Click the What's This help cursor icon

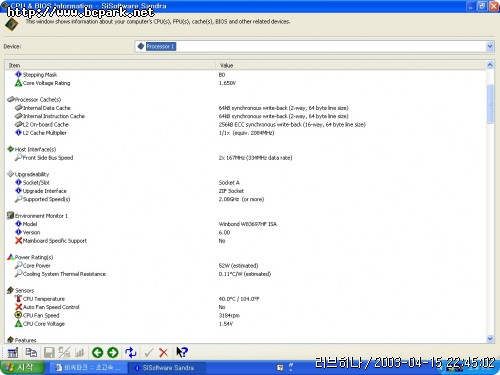[x=182, y=352]
